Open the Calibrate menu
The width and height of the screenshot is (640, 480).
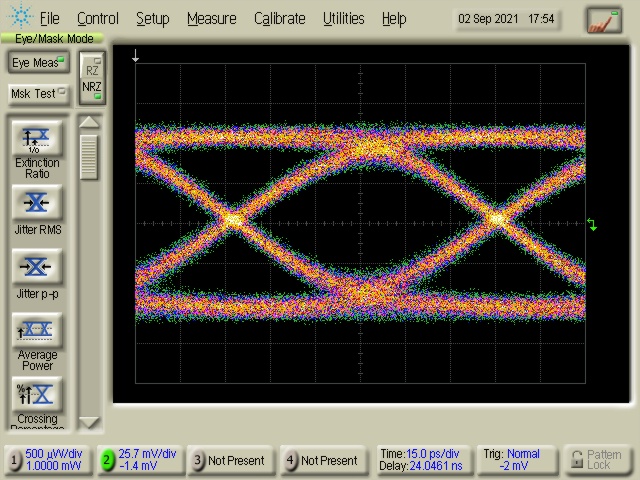click(x=279, y=18)
